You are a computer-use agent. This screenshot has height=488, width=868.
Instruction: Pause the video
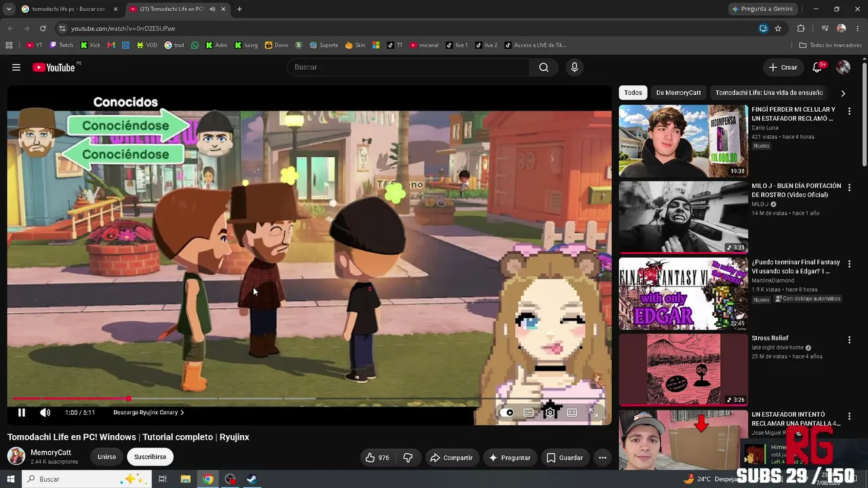point(22,412)
